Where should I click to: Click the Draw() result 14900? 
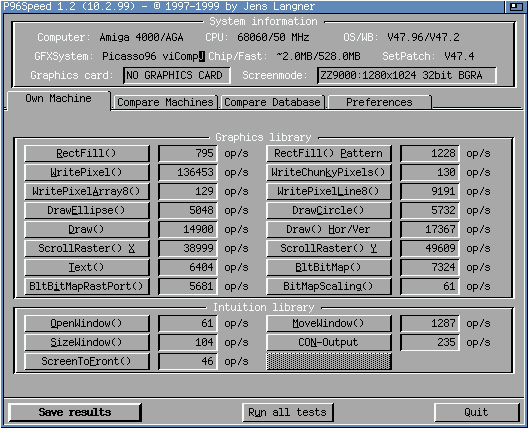[x=188, y=230]
